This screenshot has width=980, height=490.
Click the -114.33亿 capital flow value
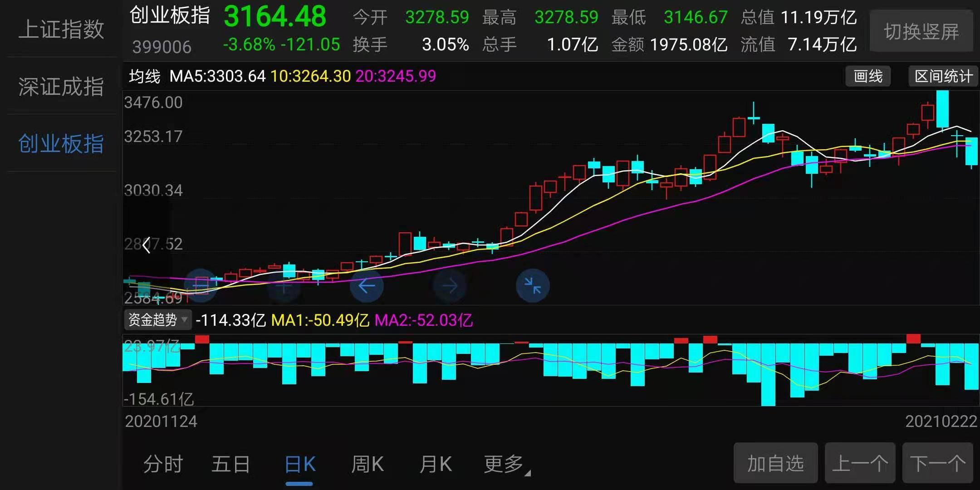point(231,320)
